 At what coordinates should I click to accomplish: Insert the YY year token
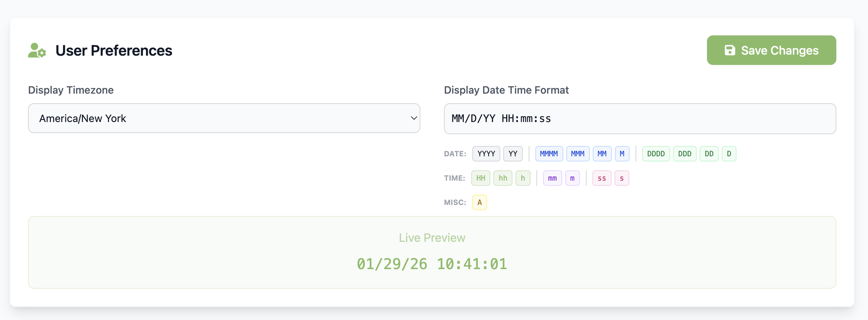pos(513,154)
